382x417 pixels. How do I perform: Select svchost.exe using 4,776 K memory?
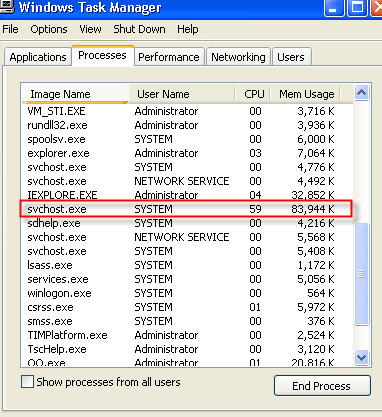point(187,167)
